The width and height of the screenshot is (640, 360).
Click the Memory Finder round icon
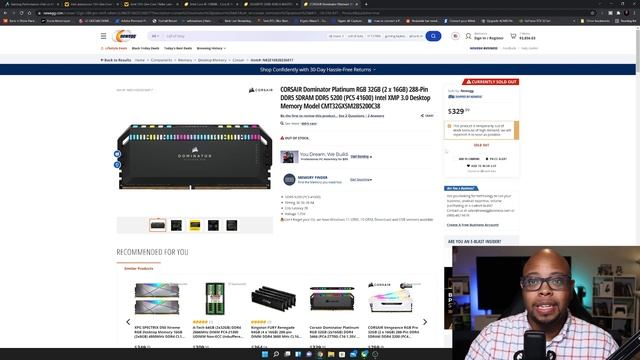pos(289,179)
